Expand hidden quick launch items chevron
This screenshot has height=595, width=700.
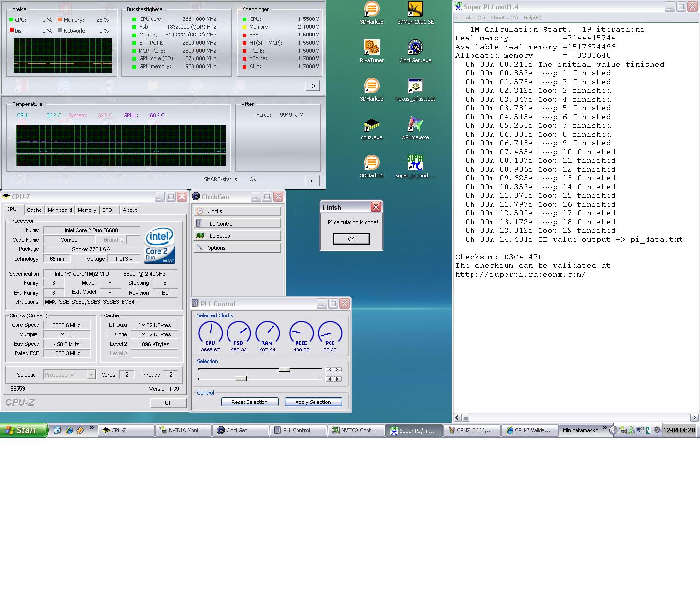(91, 428)
